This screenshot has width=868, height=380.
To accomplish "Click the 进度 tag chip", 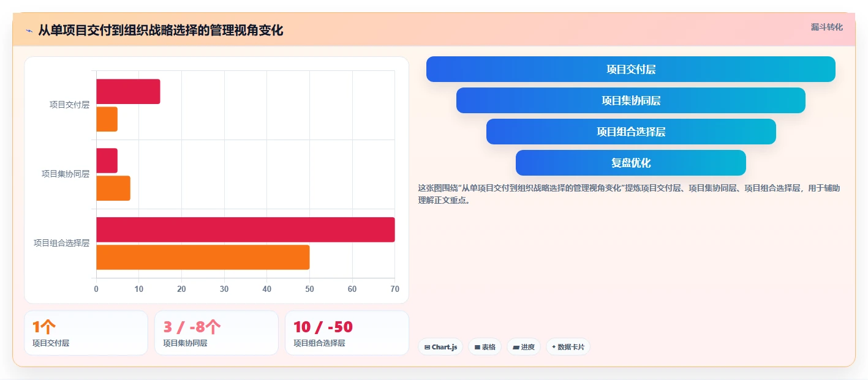I will coord(524,347).
